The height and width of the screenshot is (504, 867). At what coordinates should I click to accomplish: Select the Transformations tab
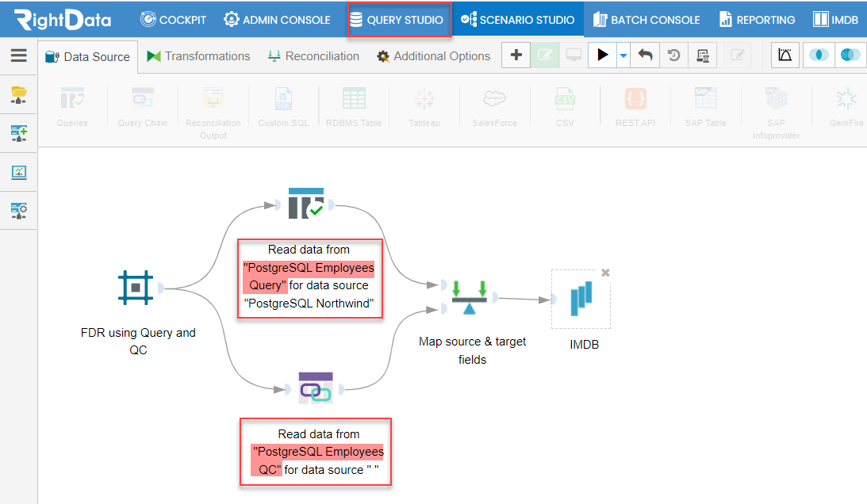(198, 56)
